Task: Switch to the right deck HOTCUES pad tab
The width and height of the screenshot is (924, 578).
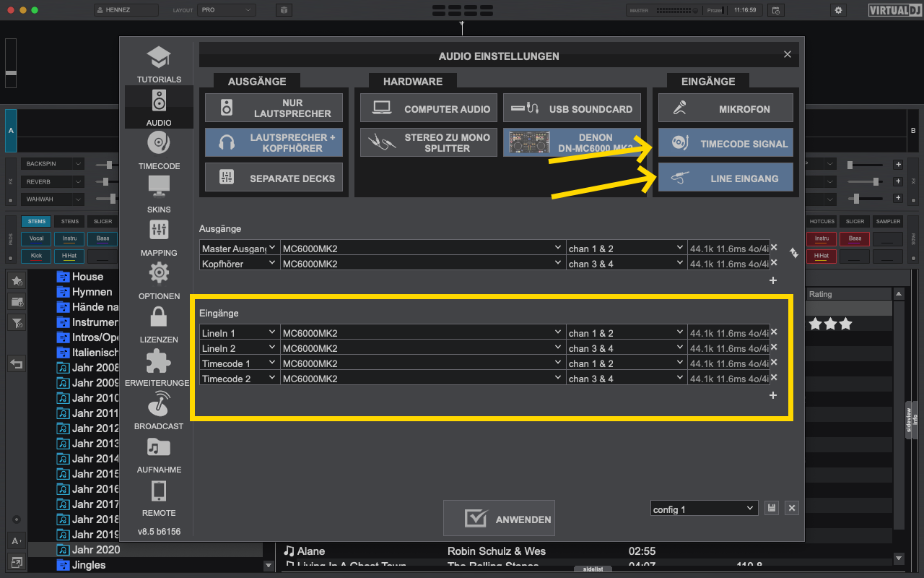Action: [x=821, y=221]
